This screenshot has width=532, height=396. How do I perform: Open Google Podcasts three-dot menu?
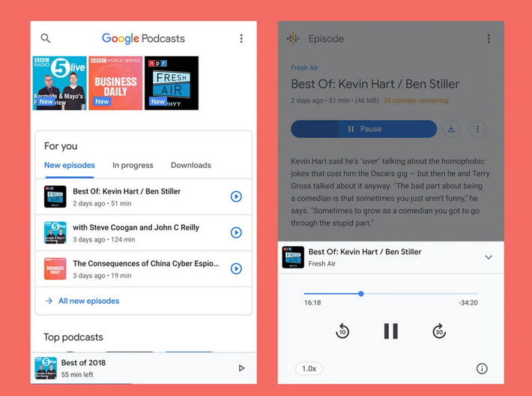(241, 38)
